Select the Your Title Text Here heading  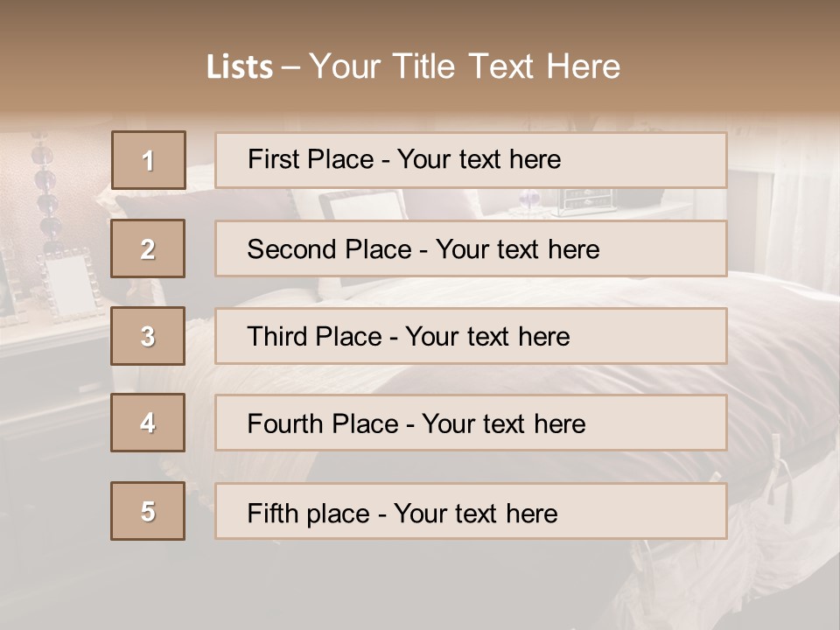(x=465, y=66)
